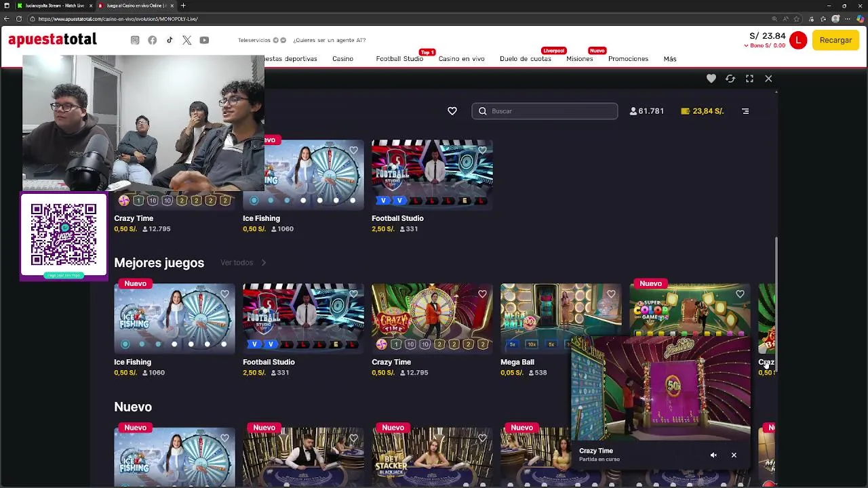Open Duelo de cuotas section
This screenshot has width=868, height=488.
click(526, 59)
